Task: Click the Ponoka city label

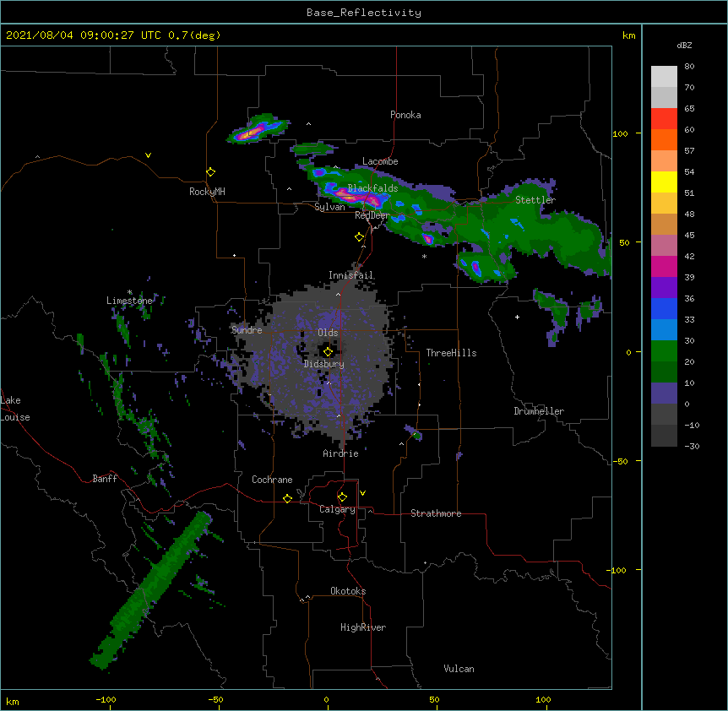Action: click(x=405, y=115)
